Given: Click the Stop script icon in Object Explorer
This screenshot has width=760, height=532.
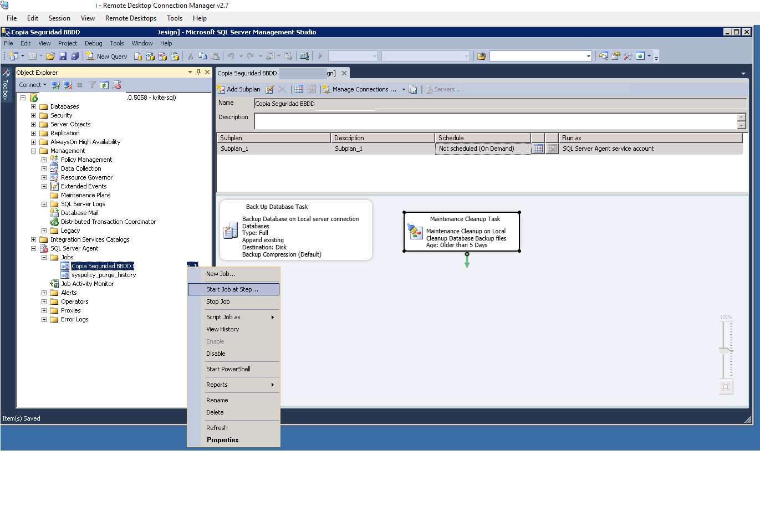Looking at the screenshot, I should coord(116,85).
